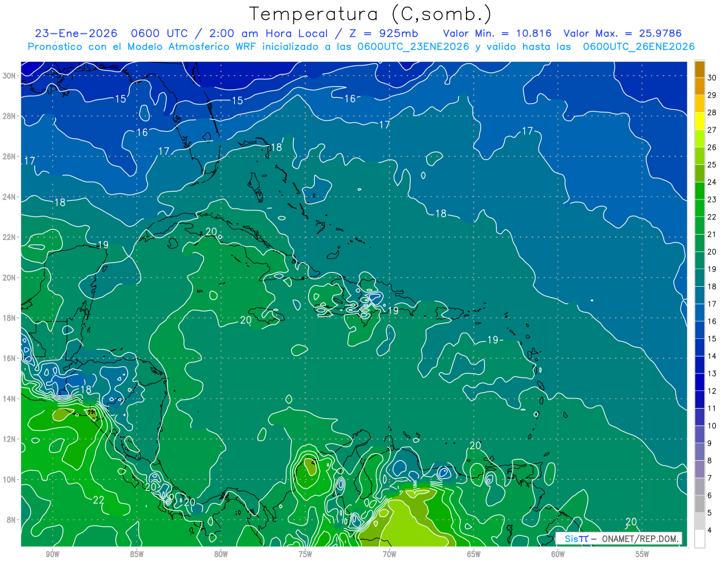Click the color bar scale label '26'
This screenshot has width=728, height=562.
click(x=712, y=147)
